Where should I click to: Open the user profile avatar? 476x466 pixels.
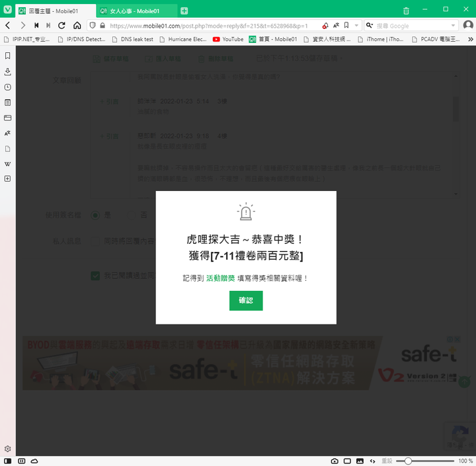[x=468, y=25]
